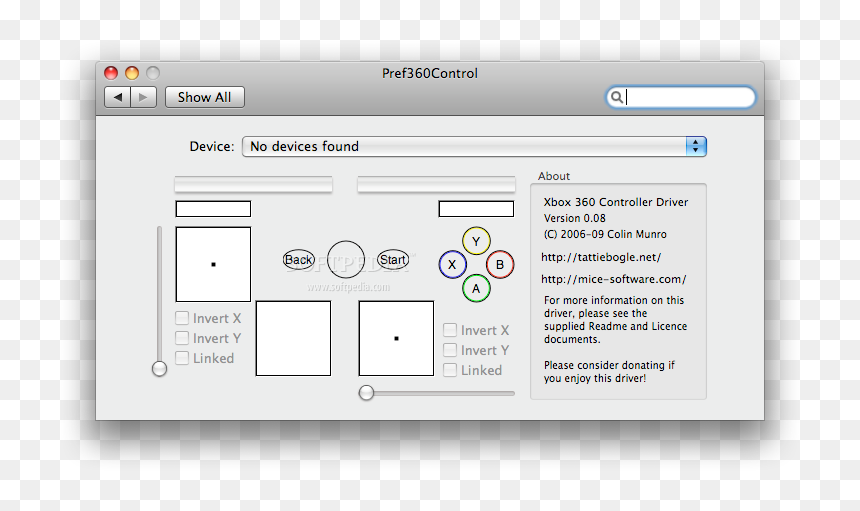The width and height of the screenshot is (860, 511).
Task: Click the magnifying glass search icon
Action: point(616,97)
